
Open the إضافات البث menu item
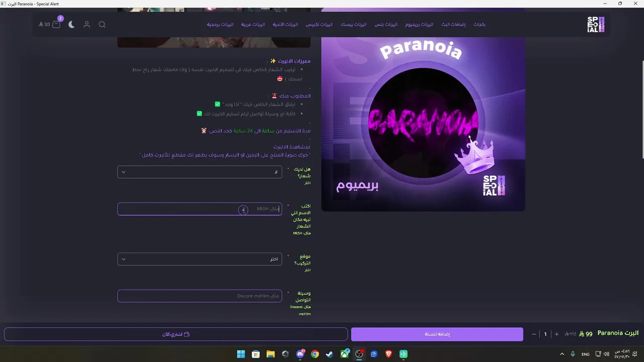(x=453, y=25)
